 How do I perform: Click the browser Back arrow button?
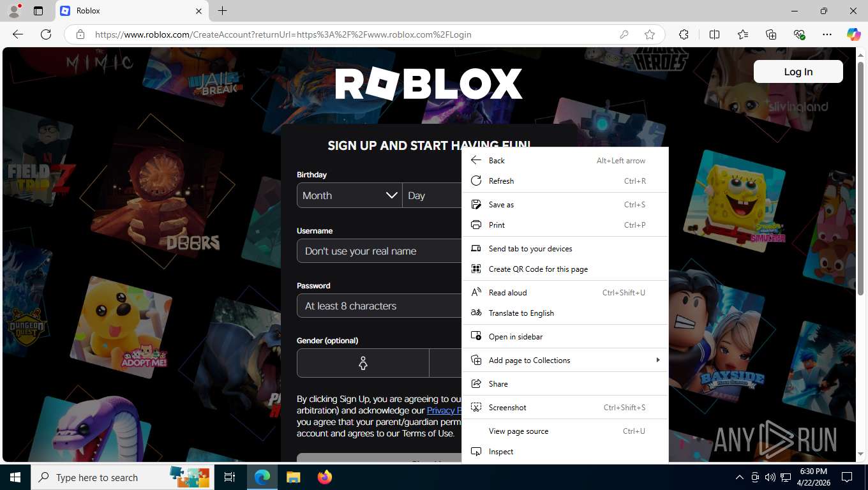coord(18,34)
